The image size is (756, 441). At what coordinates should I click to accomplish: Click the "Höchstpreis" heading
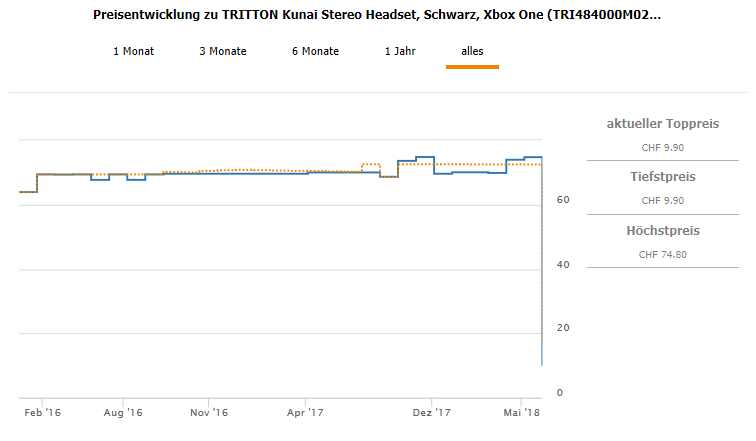click(x=662, y=231)
